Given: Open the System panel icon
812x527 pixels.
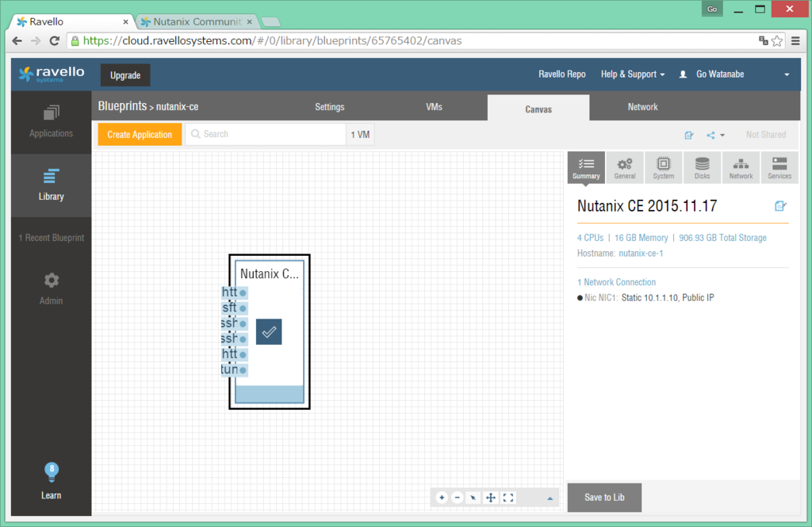Looking at the screenshot, I should [664, 167].
